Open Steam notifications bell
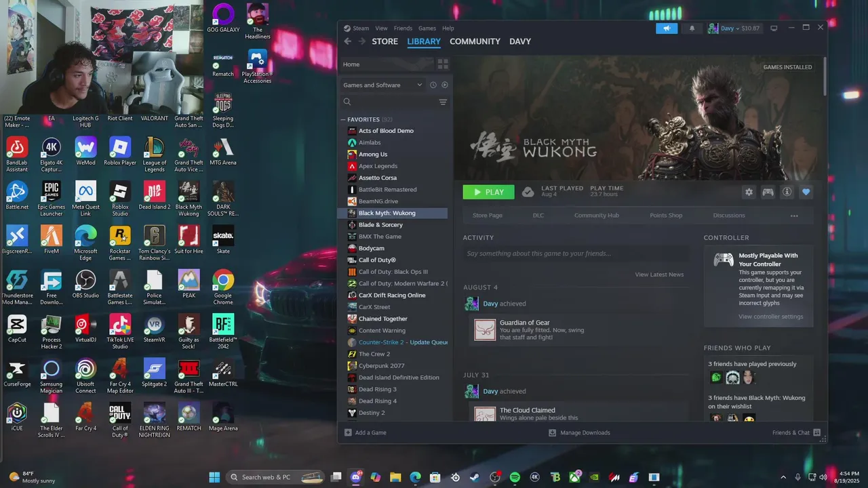The image size is (868, 488). (692, 28)
